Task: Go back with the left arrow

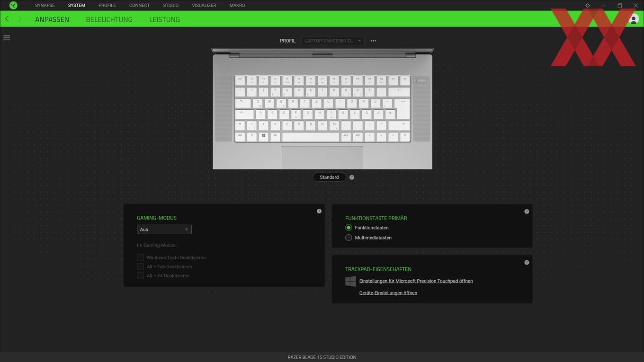Action: pos(7,19)
